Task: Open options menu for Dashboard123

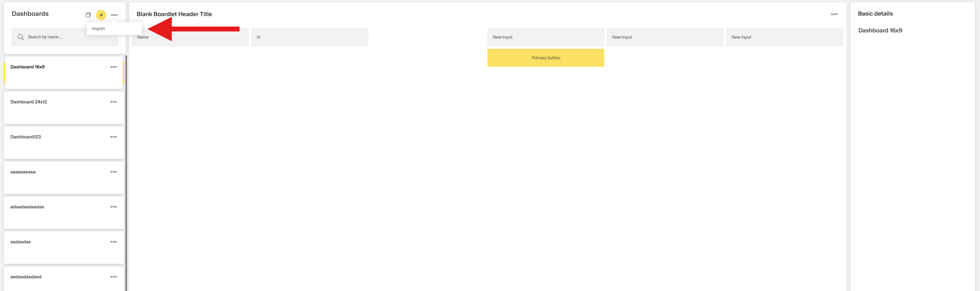Action: [113, 137]
